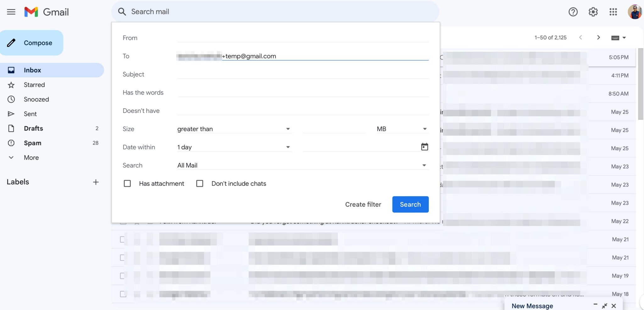
Task: Click the Create filter button
Action: (x=363, y=204)
